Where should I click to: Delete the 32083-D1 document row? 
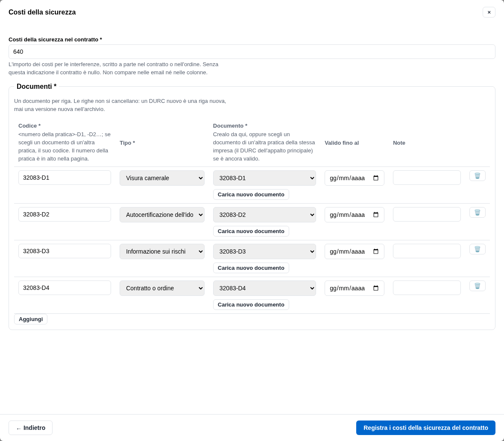478,176
